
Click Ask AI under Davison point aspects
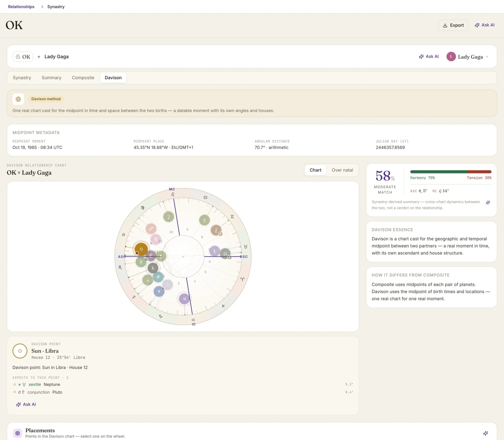point(26,404)
